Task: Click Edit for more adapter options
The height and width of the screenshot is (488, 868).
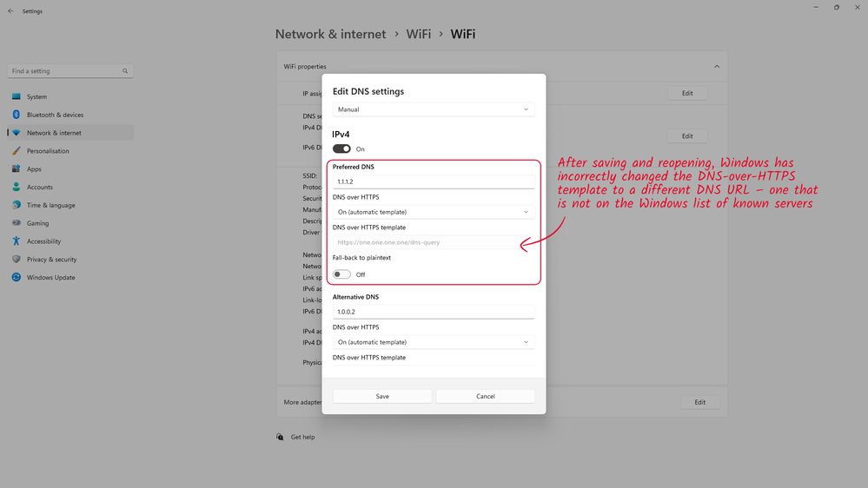Action: [699, 402]
